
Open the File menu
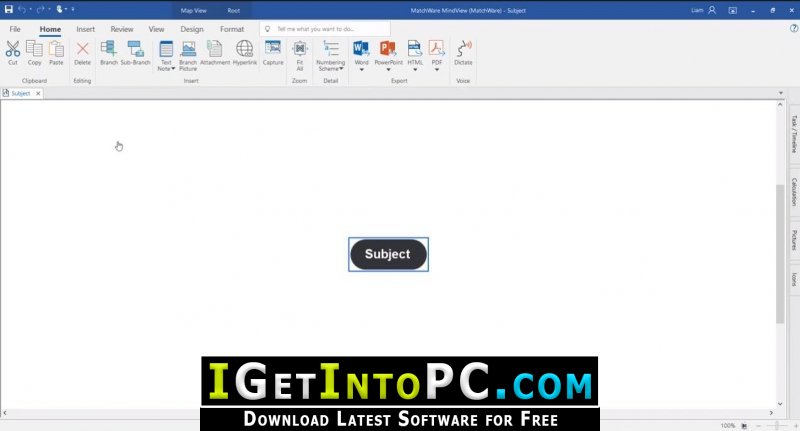15,29
